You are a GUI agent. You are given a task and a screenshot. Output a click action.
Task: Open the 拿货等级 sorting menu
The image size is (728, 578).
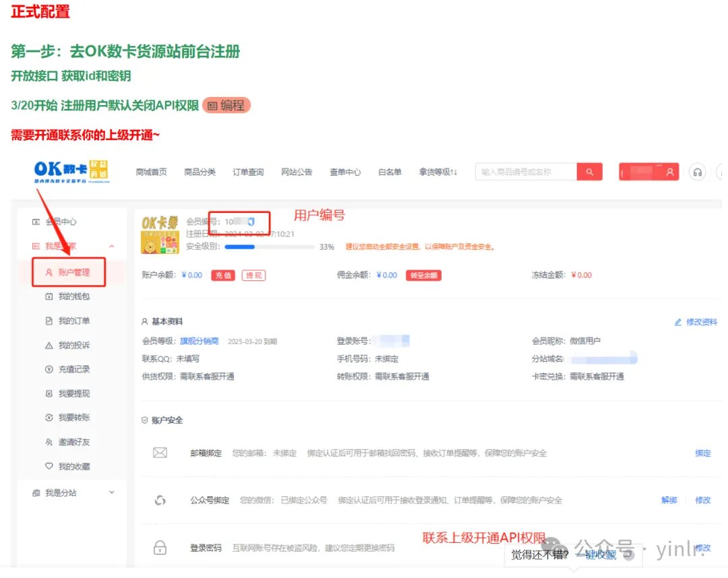pos(438,172)
